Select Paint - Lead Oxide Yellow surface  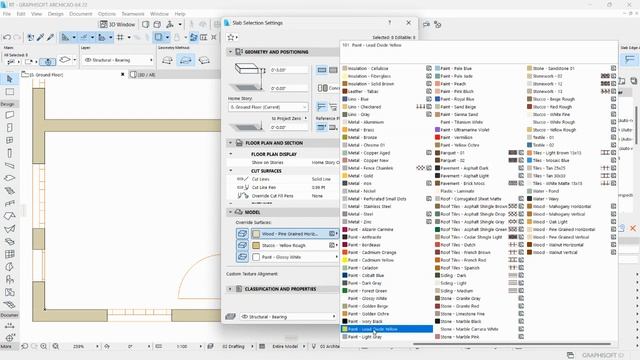387,329
